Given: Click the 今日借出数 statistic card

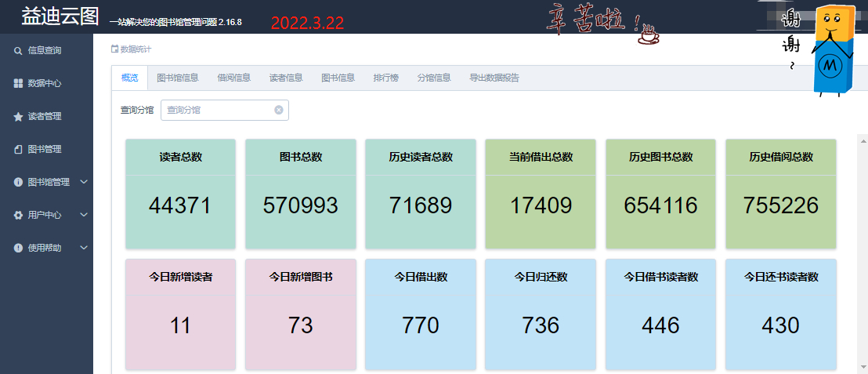Looking at the screenshot, I should pos(421,314).
